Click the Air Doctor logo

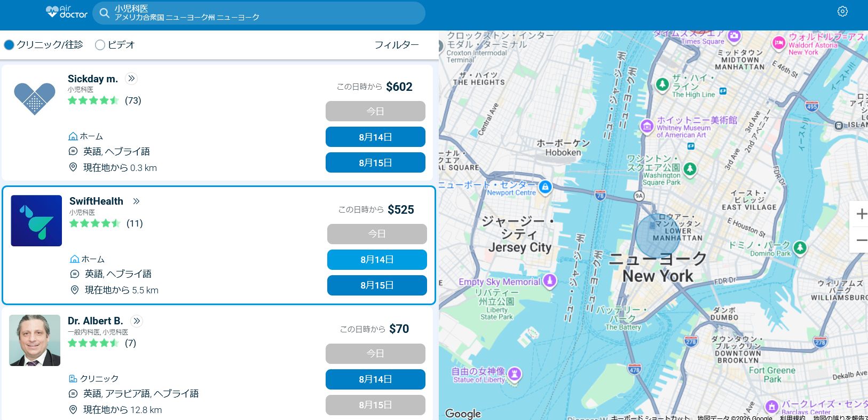click(x=66, y=12)
